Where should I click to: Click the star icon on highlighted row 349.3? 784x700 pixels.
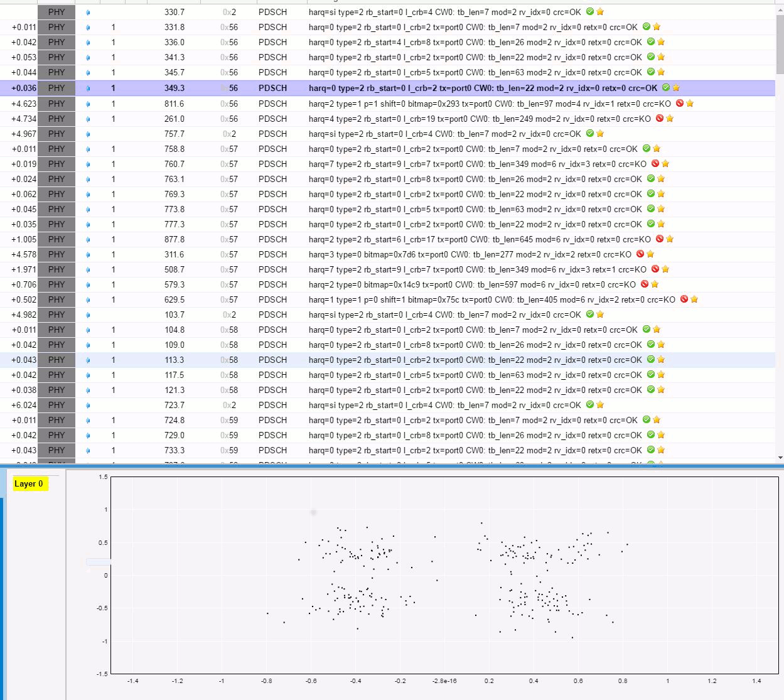676,88
